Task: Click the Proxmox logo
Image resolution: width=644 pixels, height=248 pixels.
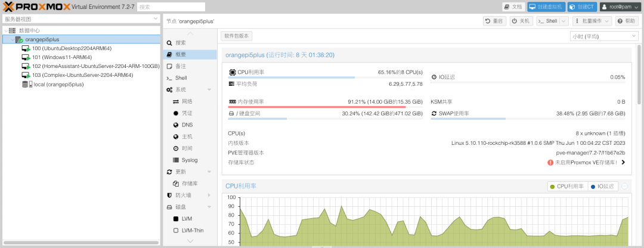Action: coord(36,7)
